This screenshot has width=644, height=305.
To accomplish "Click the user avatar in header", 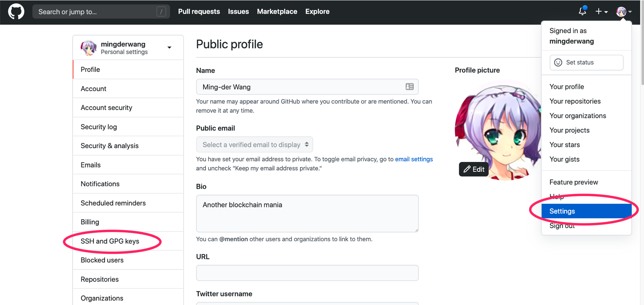I will [621, 12].
